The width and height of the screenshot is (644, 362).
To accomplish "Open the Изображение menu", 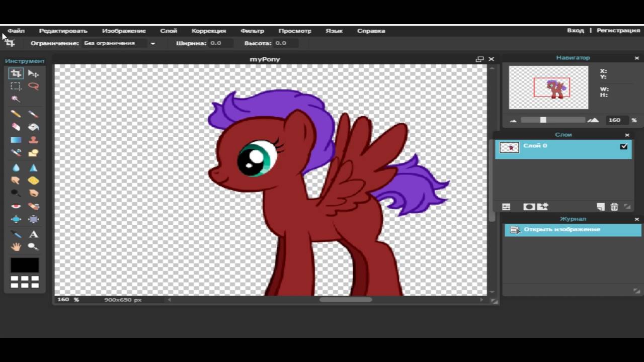I will click(124, 31).
